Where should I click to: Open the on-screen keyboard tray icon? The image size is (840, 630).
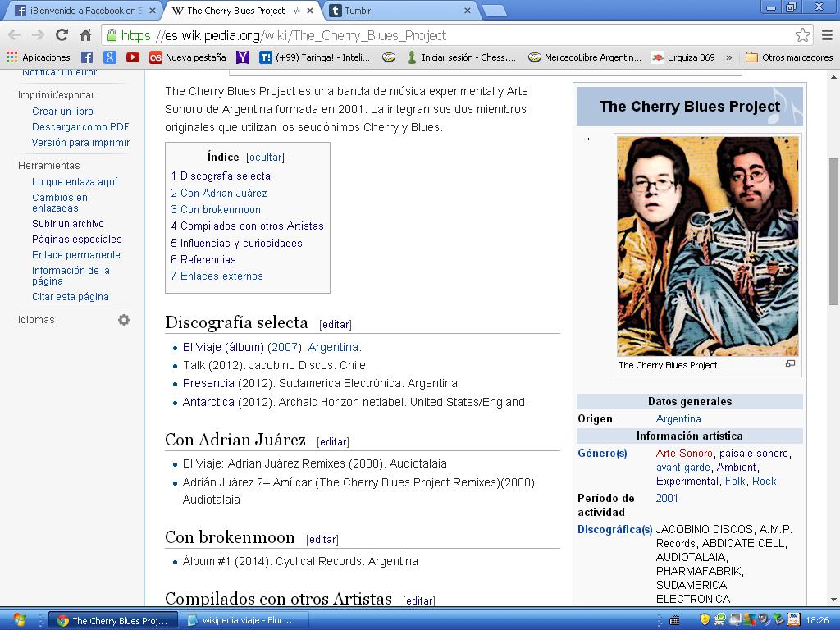tap(675, 620)
